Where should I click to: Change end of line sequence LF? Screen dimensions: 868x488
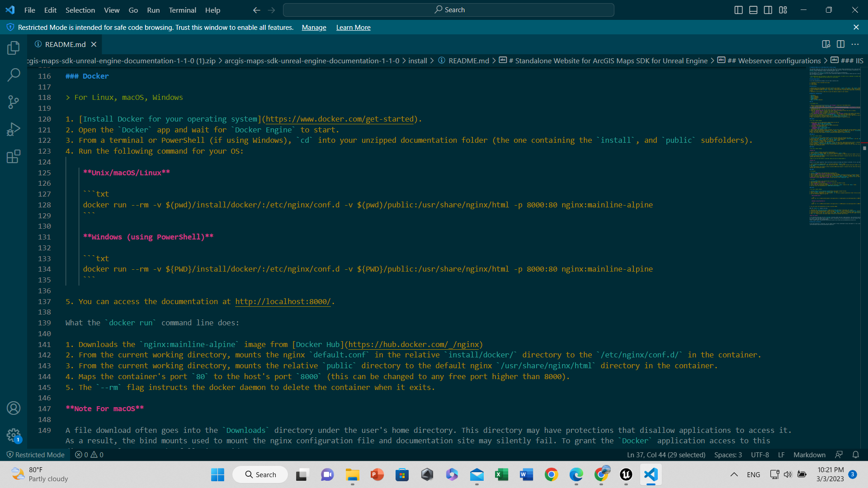point(781,455)
